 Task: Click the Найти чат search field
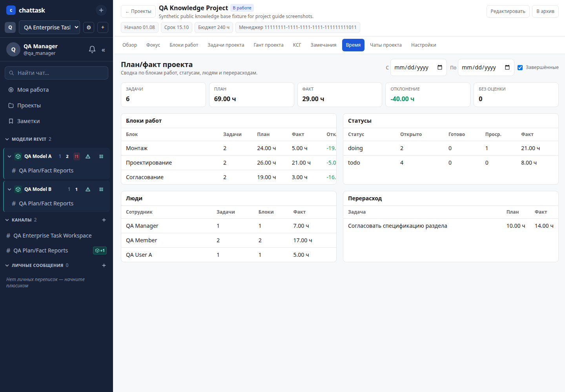[x=56, y=73]
